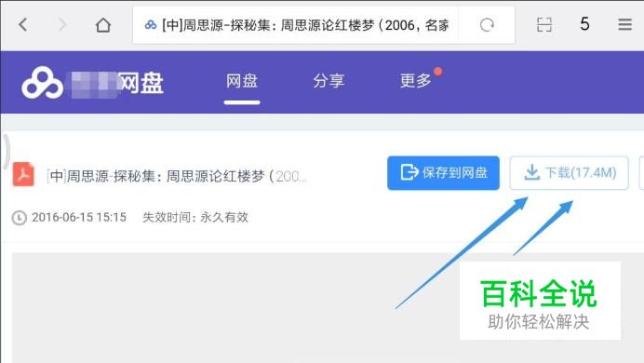Open the file name 周思源-探秘集
Screen dimensions: 644x363
(x=177, y=176)
